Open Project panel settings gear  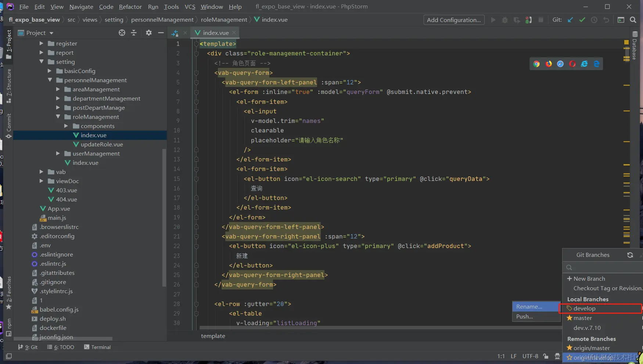[x=148, y=33]
